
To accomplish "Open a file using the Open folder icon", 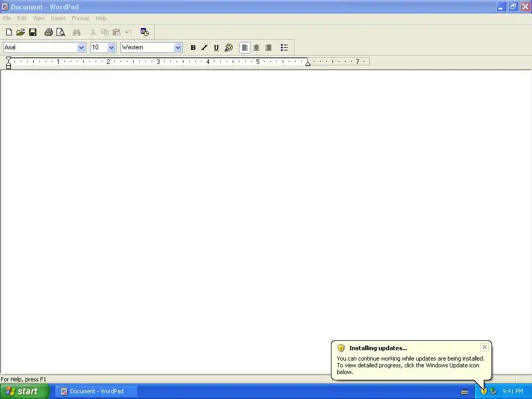I will click(21, 32).
